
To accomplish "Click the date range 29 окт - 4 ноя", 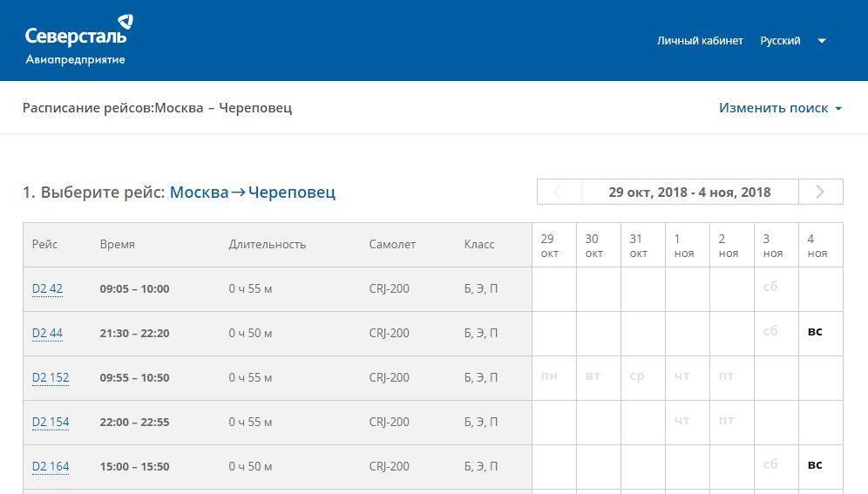I will click(x=689, y=192).
